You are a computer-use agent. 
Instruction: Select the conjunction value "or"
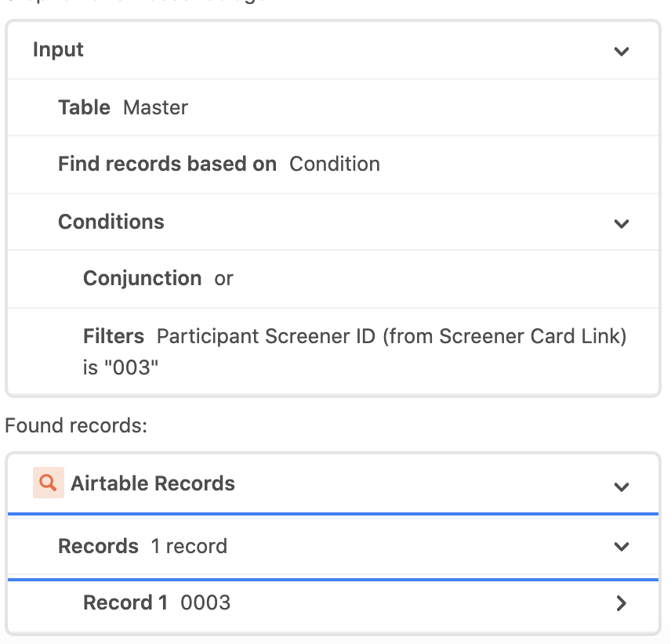tap(224, 279)
